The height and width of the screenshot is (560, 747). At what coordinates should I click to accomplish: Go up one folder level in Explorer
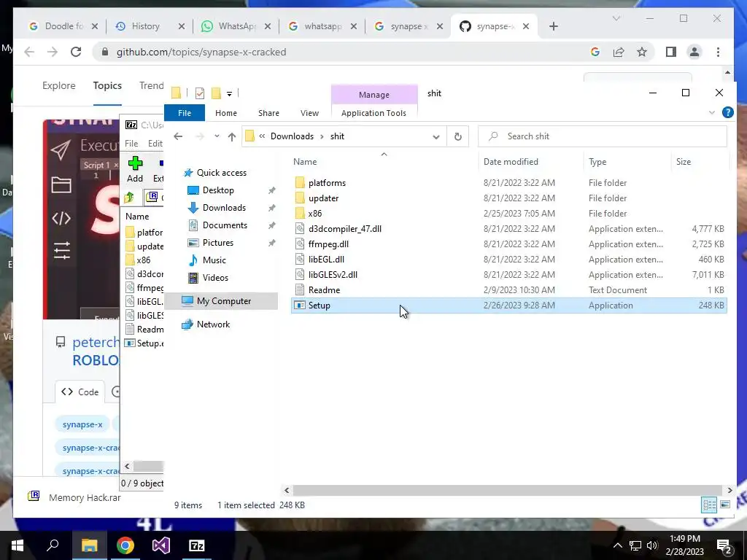click(x=232, y=136)
